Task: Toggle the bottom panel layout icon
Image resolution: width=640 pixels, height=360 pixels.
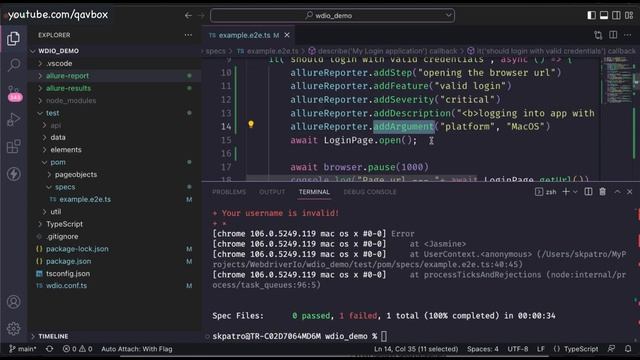Action: click(604, 16)
